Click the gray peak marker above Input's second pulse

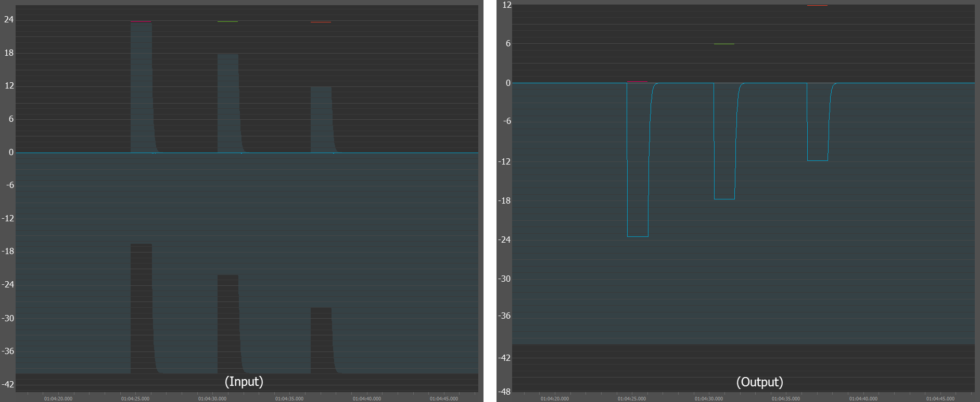point(227,22)
